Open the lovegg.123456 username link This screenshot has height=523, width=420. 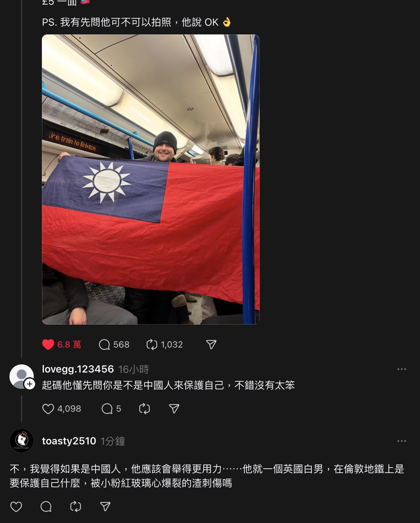coord(78,369)
